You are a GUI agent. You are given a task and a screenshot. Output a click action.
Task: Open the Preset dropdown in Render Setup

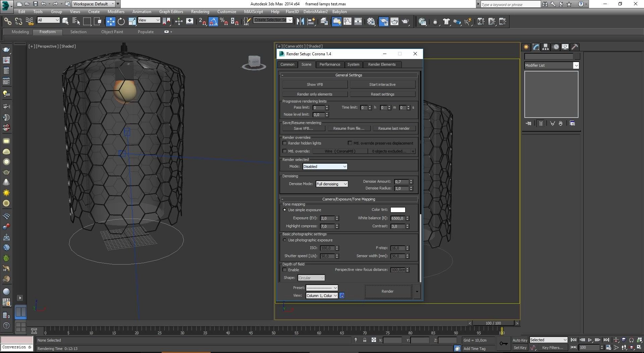coord(322,288)
